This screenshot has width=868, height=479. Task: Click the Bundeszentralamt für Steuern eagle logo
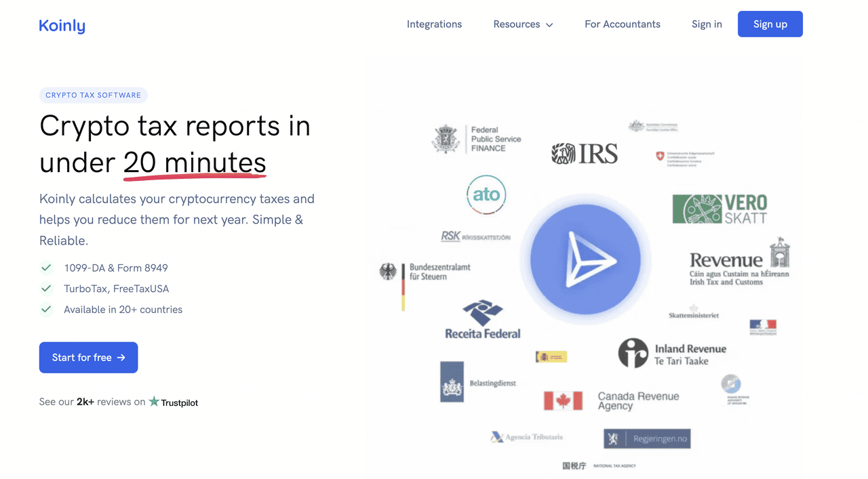click(388, 272)
